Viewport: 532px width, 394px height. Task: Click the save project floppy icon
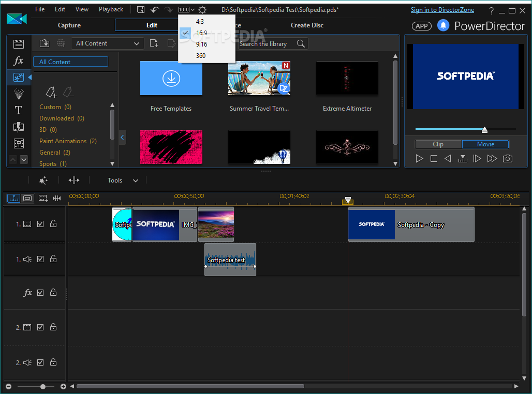tap(140, 9)
